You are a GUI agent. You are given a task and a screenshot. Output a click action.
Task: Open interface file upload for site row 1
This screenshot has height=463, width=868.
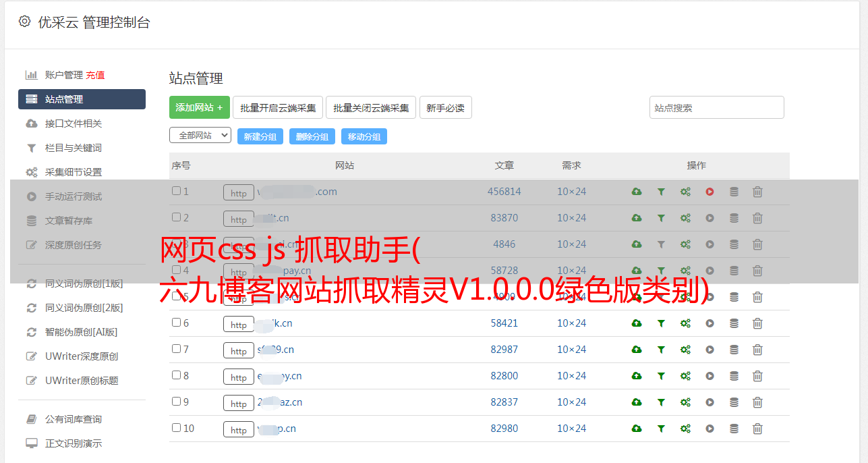tap(637, 192)
